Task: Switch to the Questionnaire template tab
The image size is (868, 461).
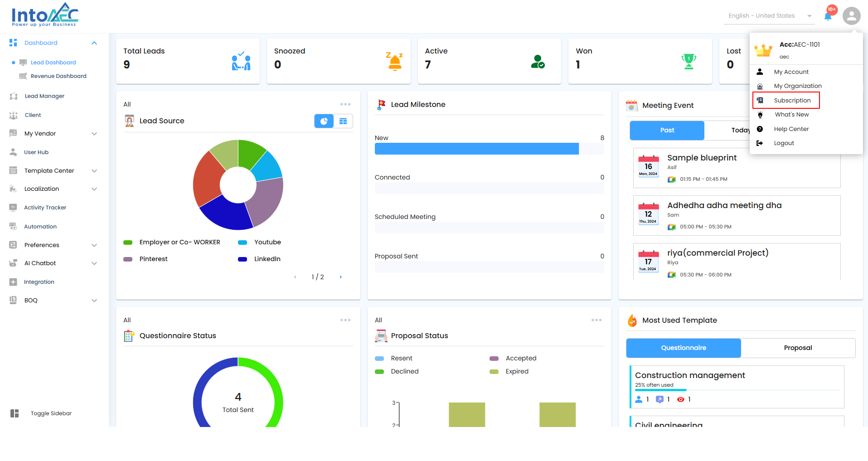Action: pos(684,348)
